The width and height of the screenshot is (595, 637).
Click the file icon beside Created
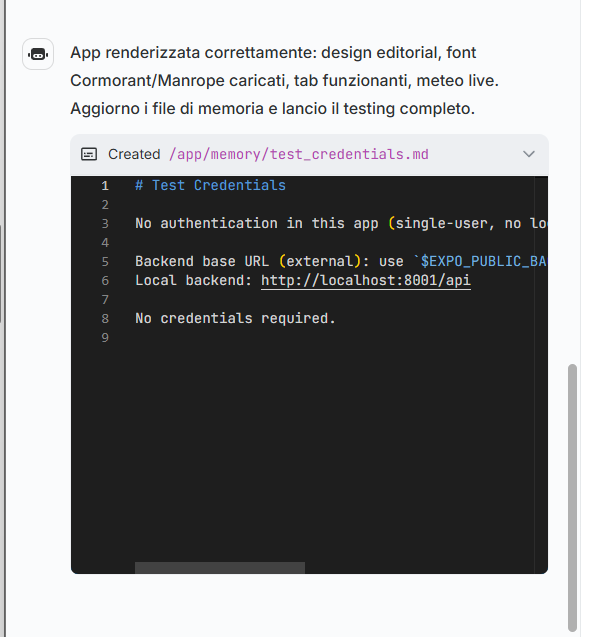(x=89, y=154)
